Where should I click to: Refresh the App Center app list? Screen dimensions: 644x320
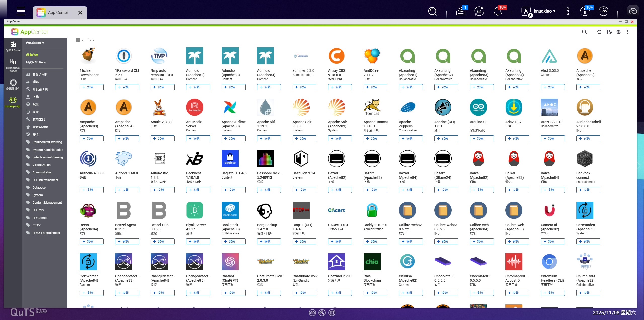coord(599,32)
